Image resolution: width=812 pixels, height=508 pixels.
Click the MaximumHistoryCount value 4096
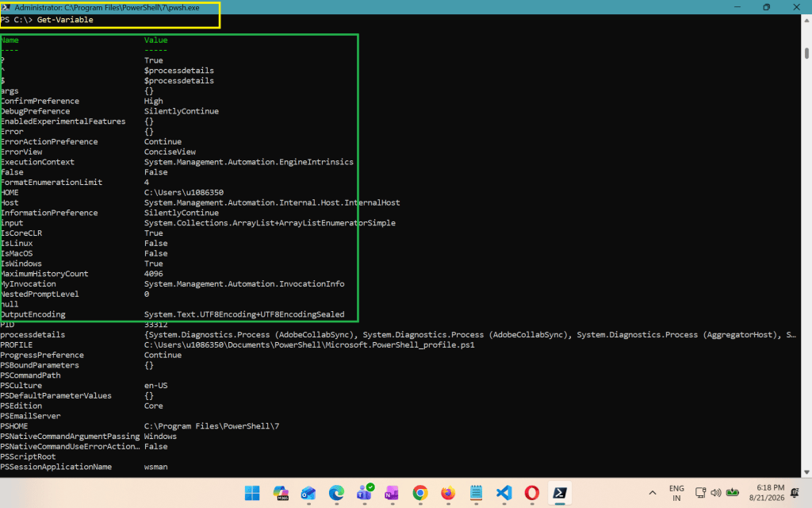153,274
